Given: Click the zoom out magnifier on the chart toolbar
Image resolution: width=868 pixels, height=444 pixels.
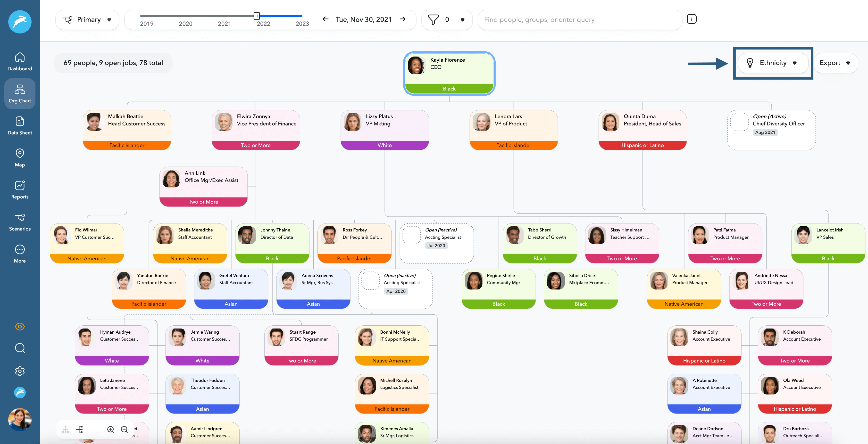Looking at the screenshot, I should tap(124, 429).
